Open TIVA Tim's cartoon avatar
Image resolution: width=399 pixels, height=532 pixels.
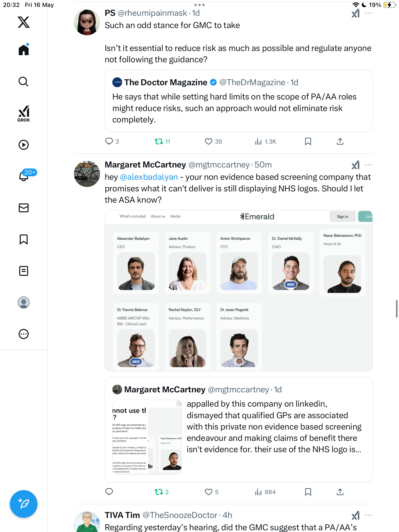[x=87, y=522]
